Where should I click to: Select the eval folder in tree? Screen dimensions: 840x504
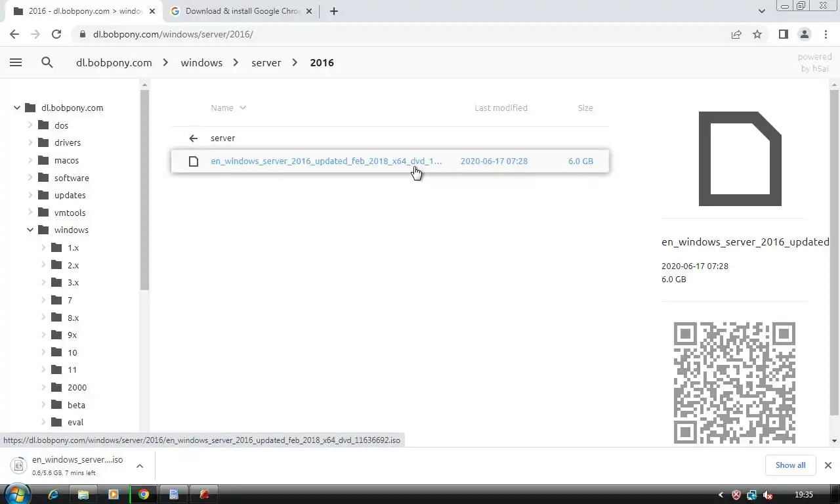[x=75, y=423]
